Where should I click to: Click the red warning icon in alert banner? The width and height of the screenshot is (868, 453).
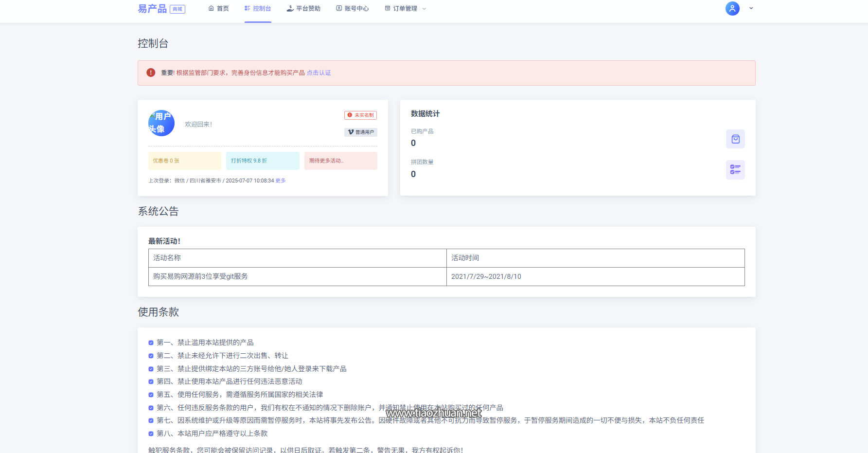point(151,72)
